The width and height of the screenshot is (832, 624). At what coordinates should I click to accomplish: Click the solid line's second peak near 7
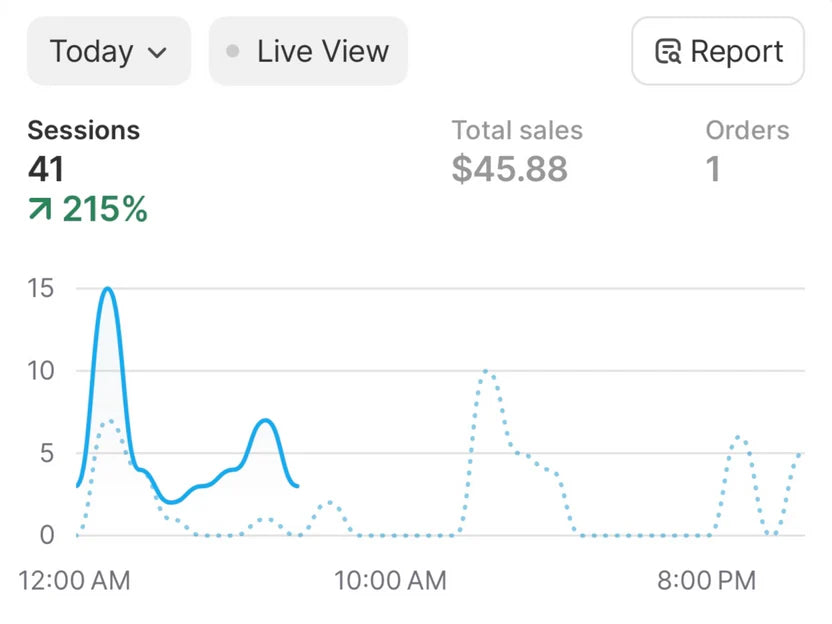click(265, 420)
